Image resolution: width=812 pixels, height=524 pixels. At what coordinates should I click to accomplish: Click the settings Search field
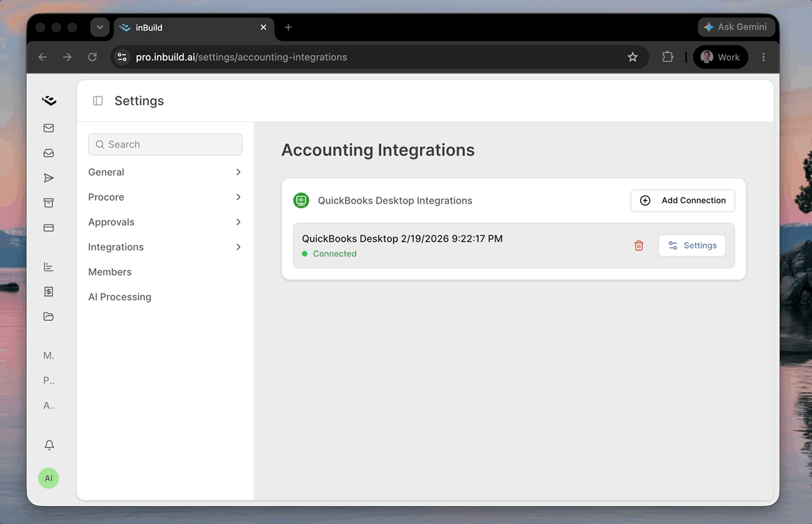click(x=165, y=144)
